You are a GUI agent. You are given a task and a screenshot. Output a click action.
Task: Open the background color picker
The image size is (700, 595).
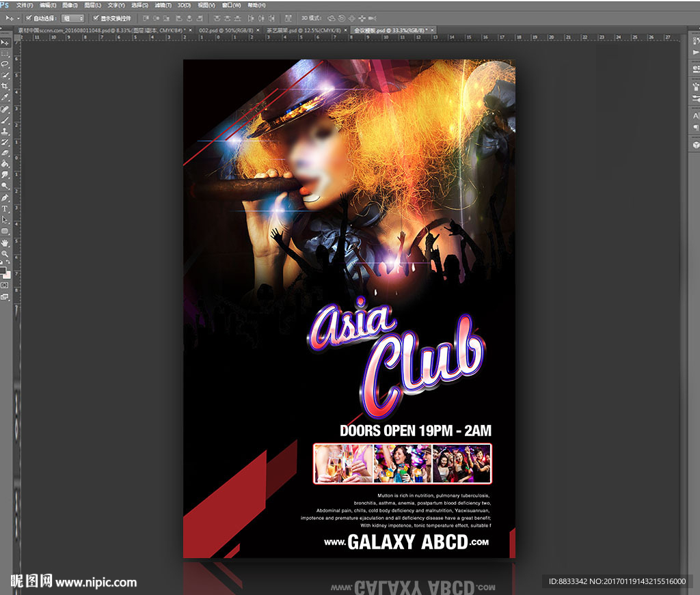coord(8,275)
